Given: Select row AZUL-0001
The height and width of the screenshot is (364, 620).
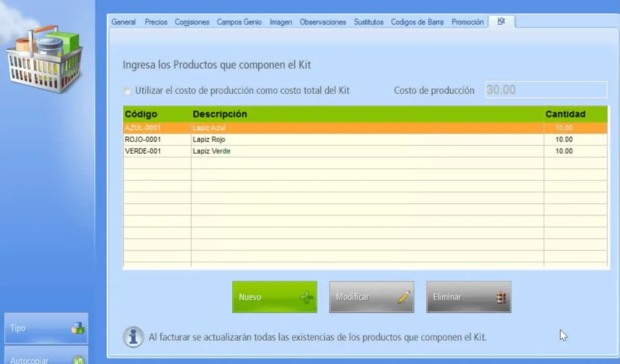Looking at the screenshot, I should [365, 128].
